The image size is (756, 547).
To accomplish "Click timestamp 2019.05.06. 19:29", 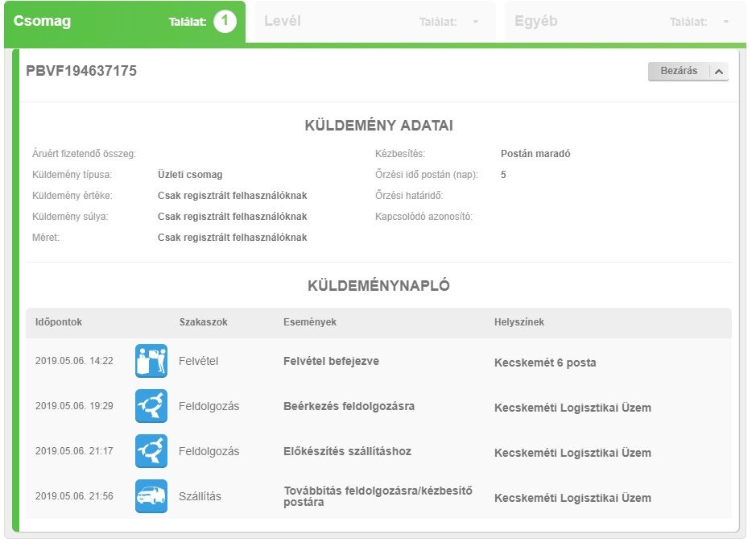I will click(x=74, y=406).
